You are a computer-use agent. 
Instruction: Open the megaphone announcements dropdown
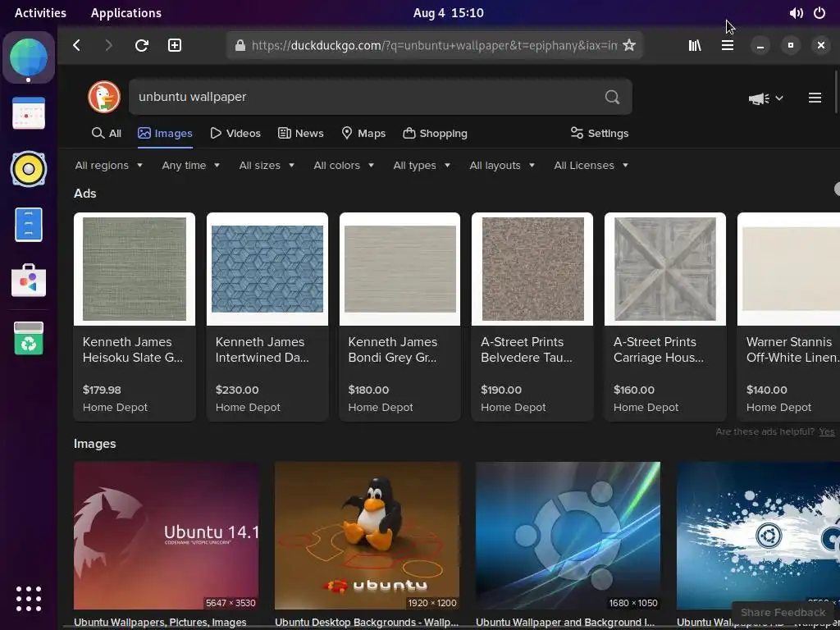pos(766,98)
